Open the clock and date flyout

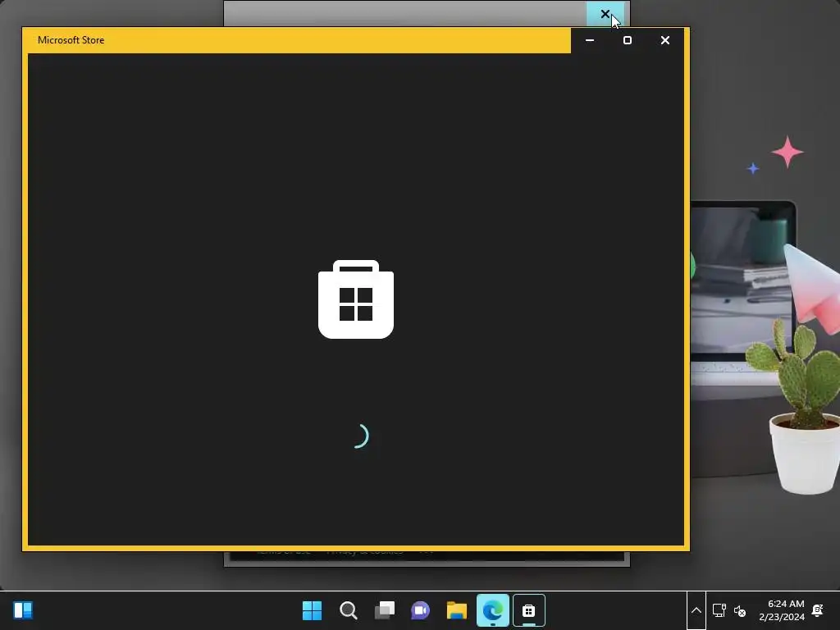coord(782,610)
